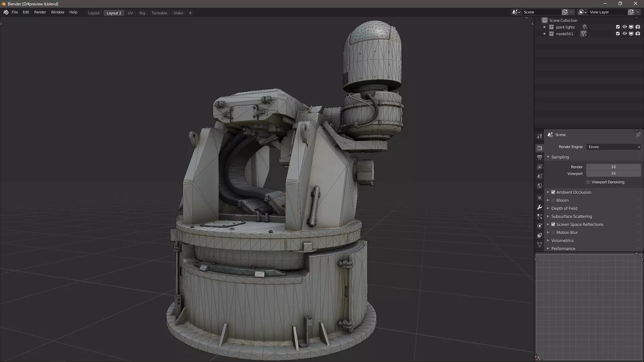Expand the model561 collection tree

coord(545,34)
